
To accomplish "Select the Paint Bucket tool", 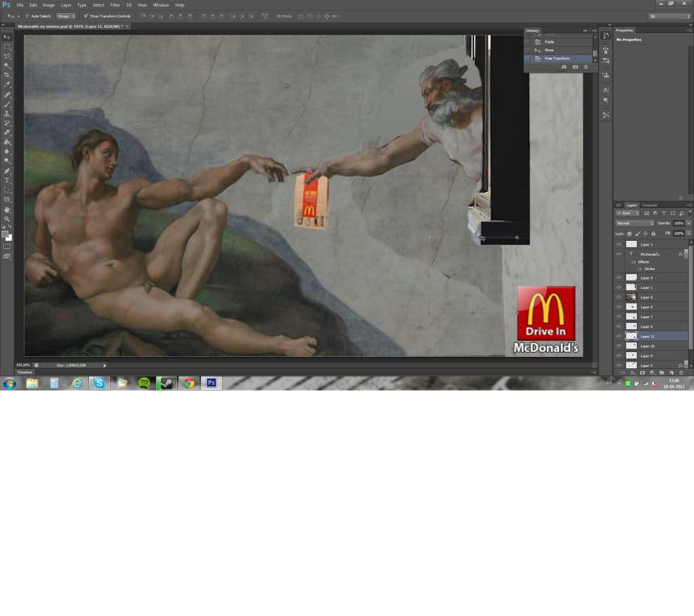I will (x=7, y=142).
